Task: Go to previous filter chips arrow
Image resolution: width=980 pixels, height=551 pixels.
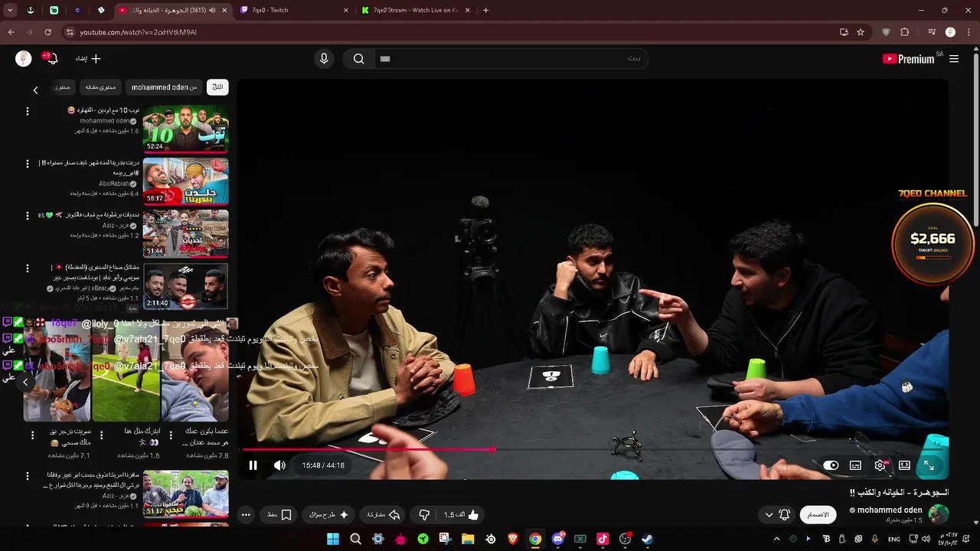Action: (x=35, y=90)
